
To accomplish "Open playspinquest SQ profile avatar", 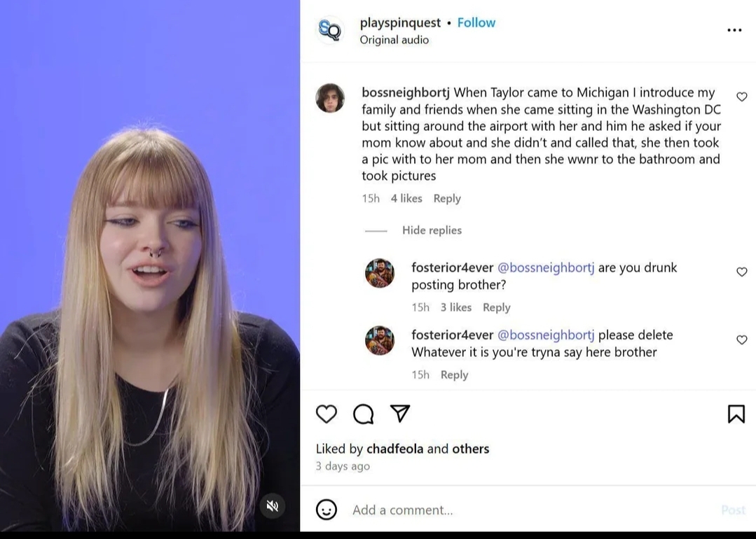I will (330, 30).
